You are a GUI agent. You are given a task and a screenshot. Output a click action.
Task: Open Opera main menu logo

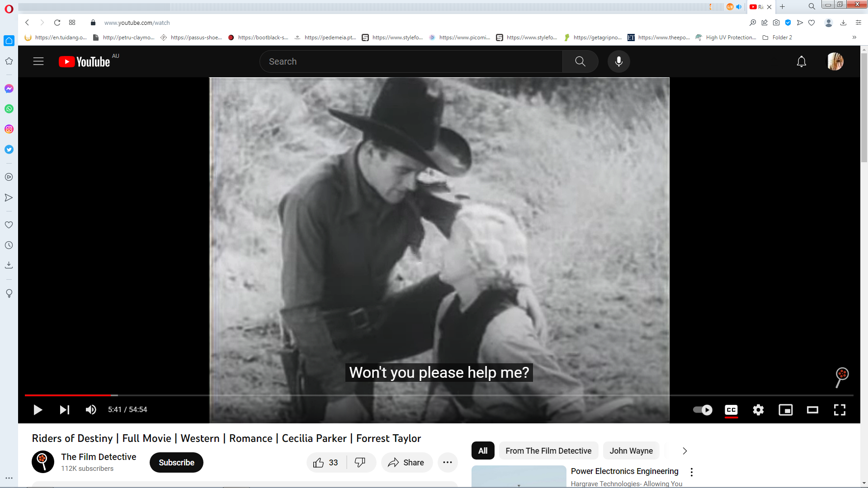(9, 9)
